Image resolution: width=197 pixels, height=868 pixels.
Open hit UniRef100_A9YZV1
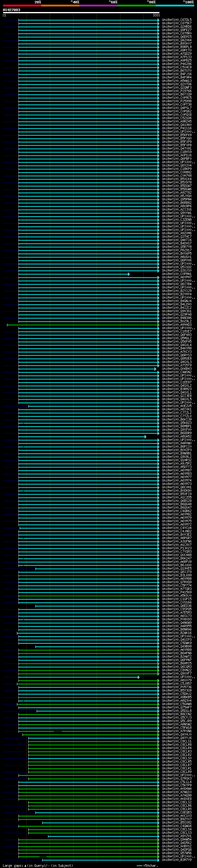[x=176, y=836]
